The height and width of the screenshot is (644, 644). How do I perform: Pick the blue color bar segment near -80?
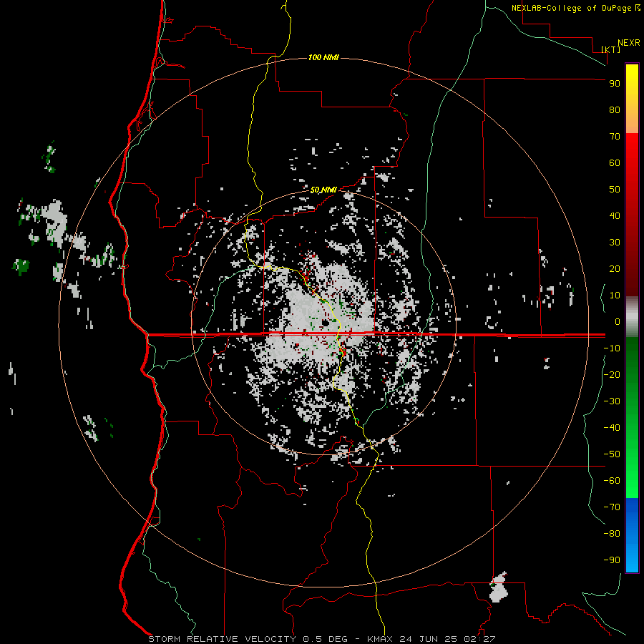(x=632, y=534)
